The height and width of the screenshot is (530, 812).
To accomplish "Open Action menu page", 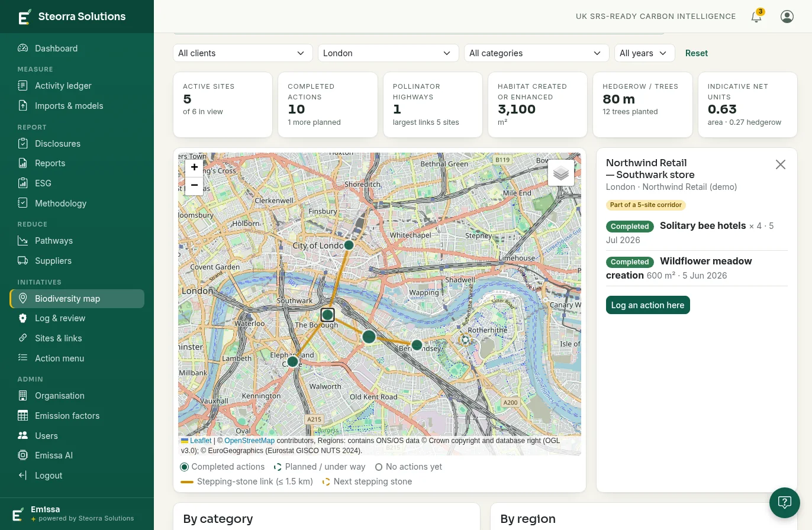I will coord(77,358).
